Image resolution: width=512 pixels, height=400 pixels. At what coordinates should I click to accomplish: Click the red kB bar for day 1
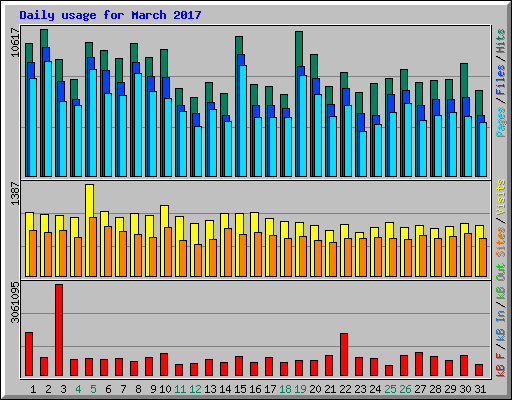(29, 354)
